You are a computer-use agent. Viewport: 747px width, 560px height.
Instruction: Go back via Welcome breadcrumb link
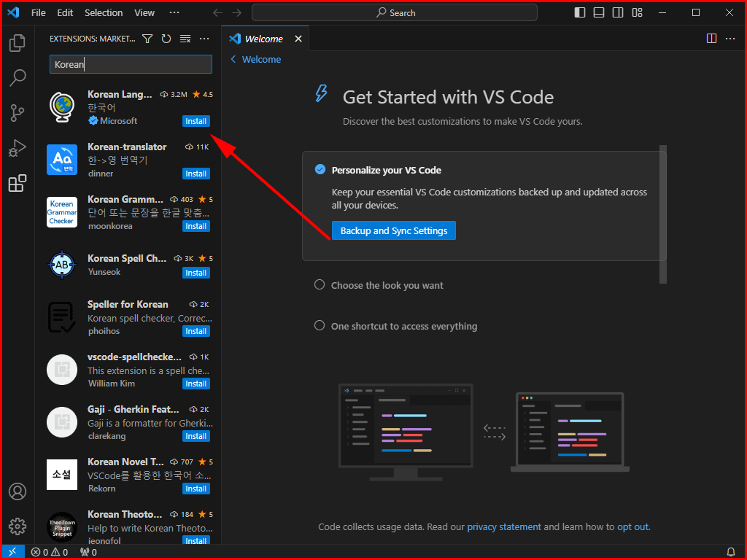(x=255, y=60)
